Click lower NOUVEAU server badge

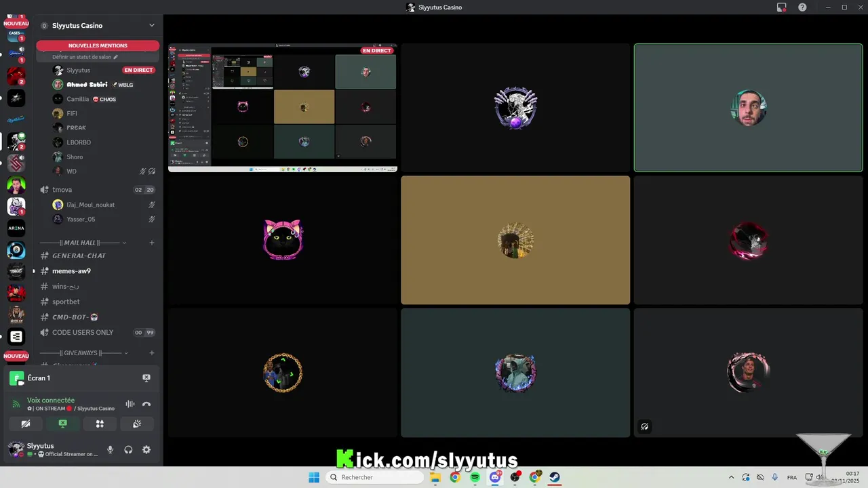[16, 356]
